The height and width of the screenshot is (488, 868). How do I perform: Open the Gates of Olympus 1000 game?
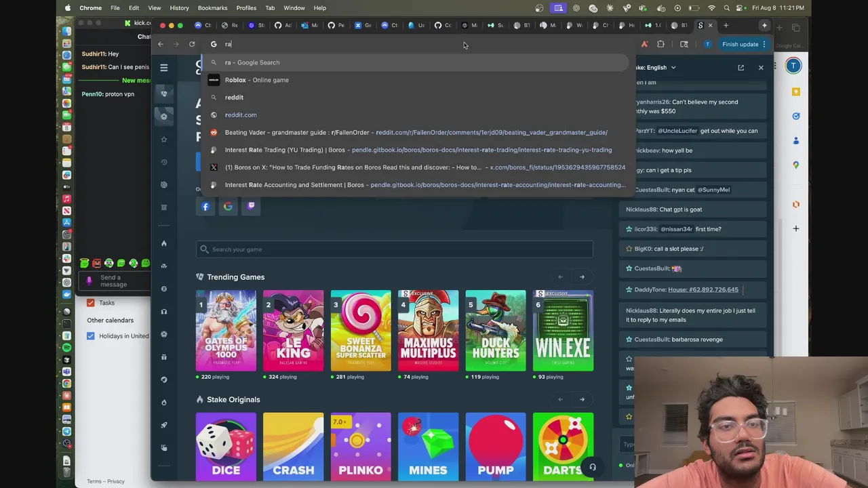point(226,331)
